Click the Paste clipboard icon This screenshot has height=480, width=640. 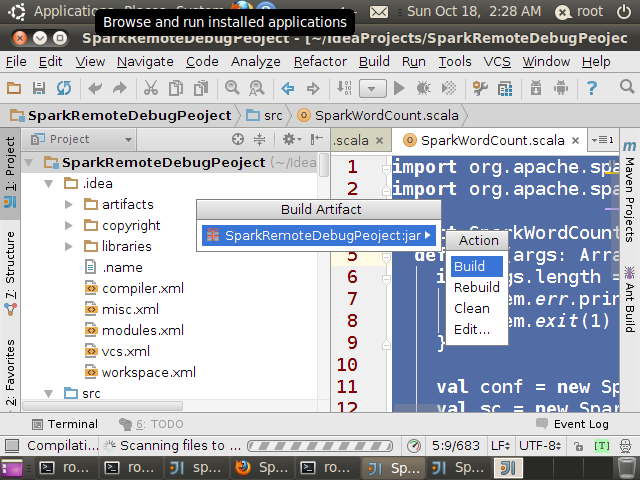tap(201, 88)
